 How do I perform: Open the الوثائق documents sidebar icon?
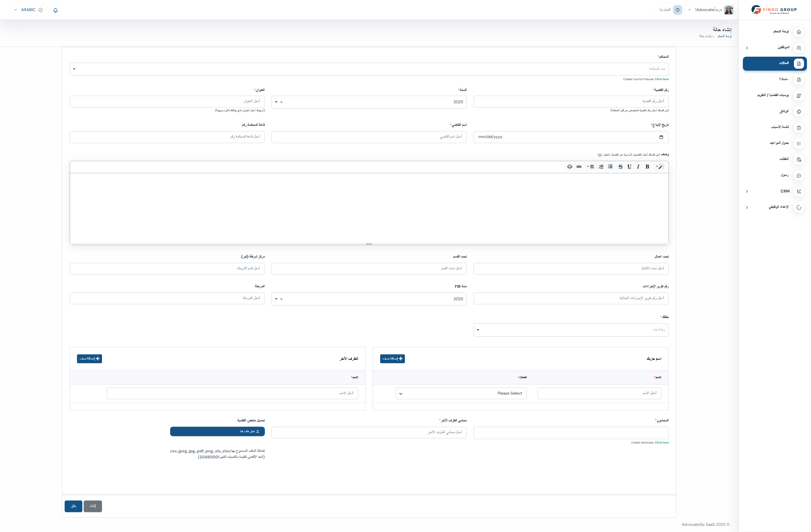[x=799, y=112]
